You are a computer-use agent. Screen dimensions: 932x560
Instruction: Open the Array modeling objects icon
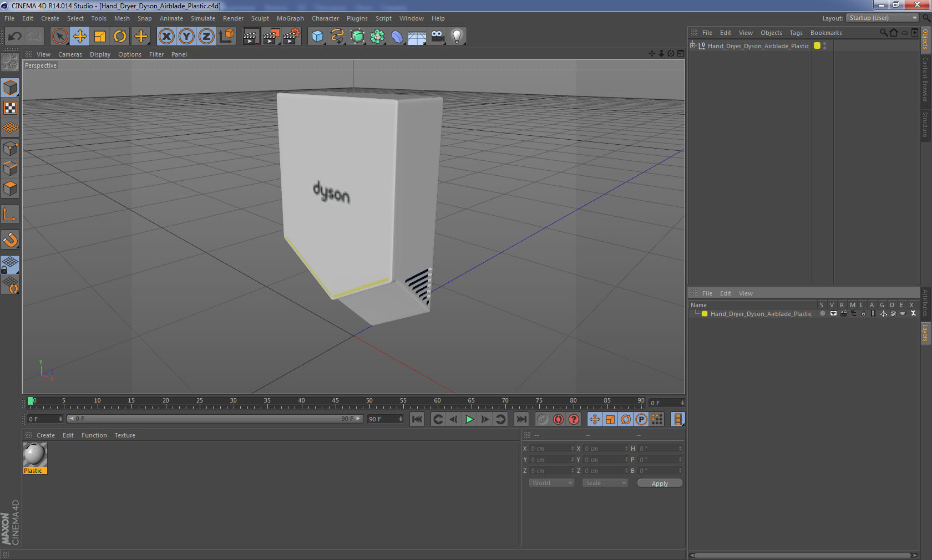click(x=377, y=37)
